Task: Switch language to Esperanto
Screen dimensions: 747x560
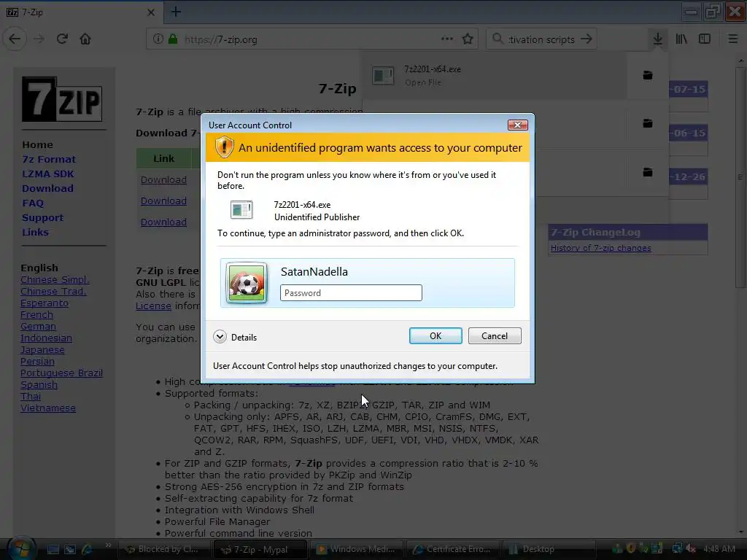Action: [44, 303]
